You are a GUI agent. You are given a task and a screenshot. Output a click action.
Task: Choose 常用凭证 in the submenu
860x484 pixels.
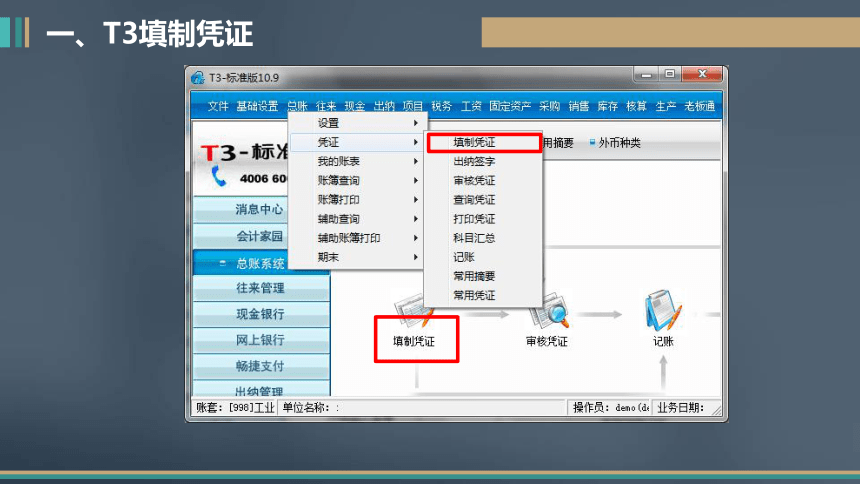(x=484, y=295)
